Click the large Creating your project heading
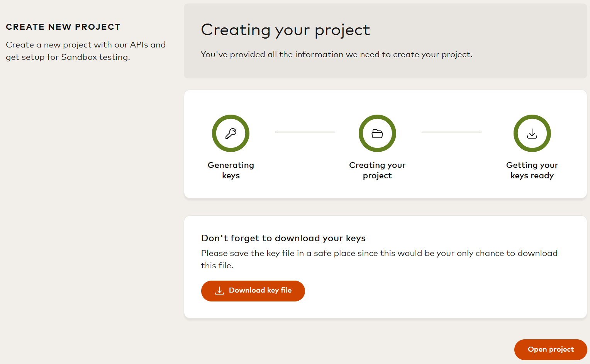This screenshot has width=590, height=364. point(285,30)
